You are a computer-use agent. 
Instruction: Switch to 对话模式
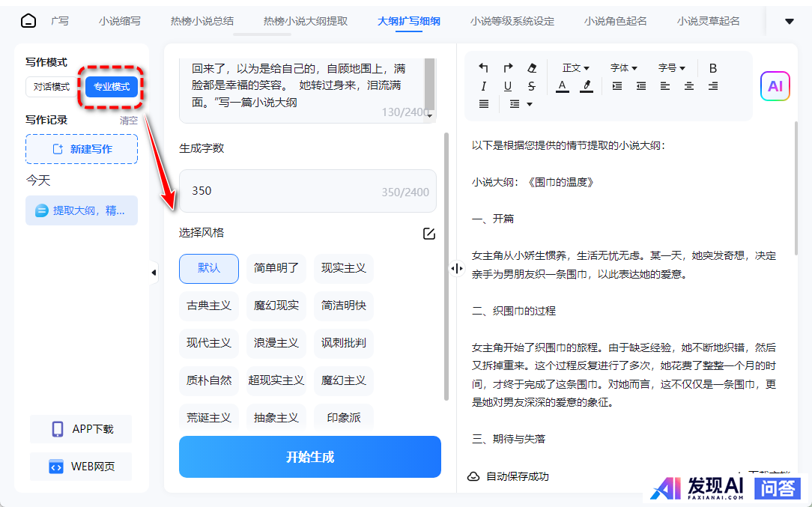click(51, 86)
